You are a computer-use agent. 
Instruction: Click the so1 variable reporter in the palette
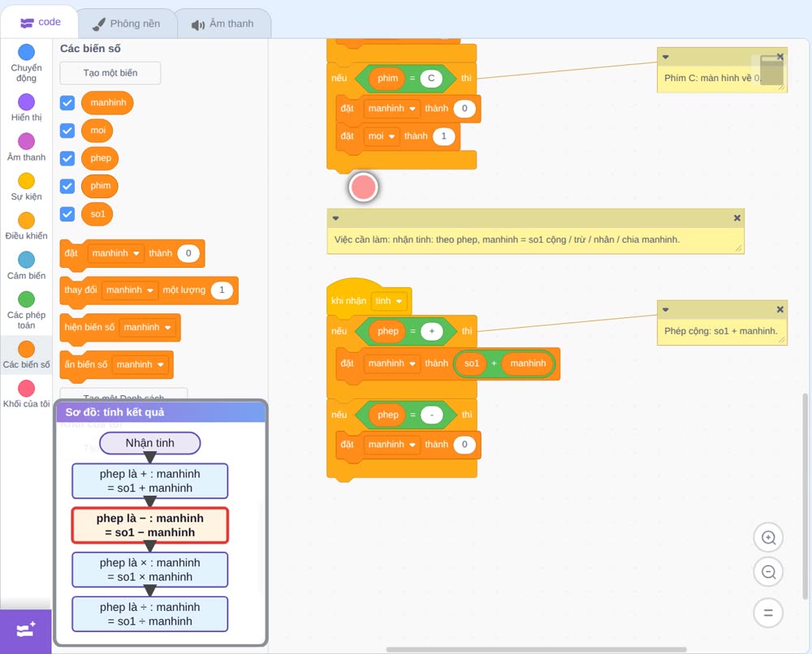(97, 214)
